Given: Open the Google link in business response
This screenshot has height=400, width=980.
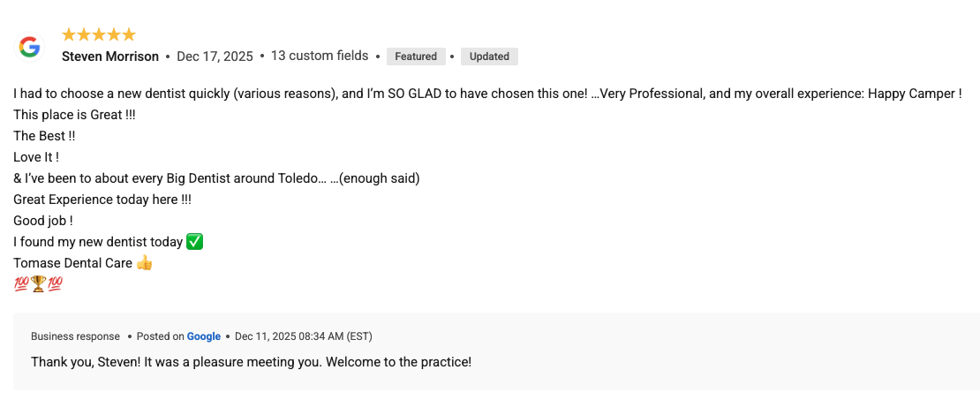Looking at the screenshot, I should click(203, 336).
